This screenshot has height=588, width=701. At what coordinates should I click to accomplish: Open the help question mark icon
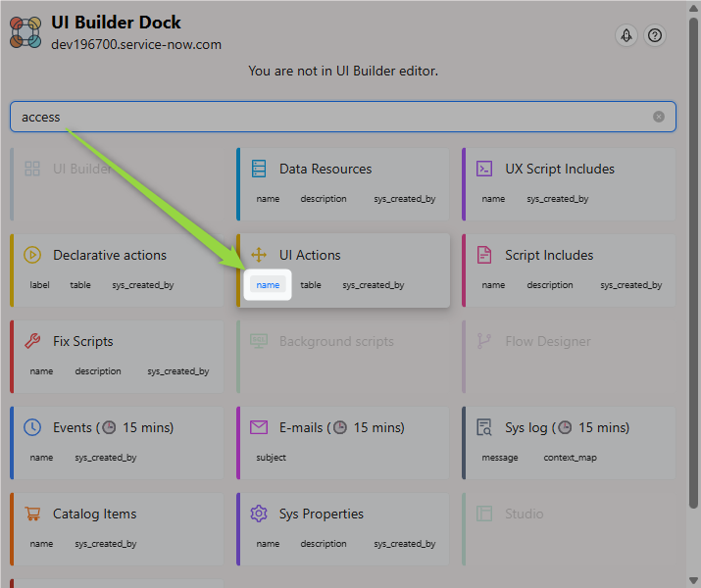[655, 35]
